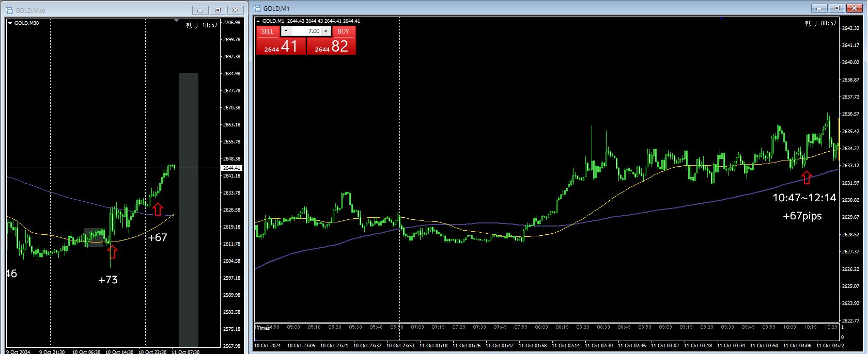This screenshot has height=354, width=868.
Task: Click the GOLD,M1 window title text
Action: pos(276,8)
